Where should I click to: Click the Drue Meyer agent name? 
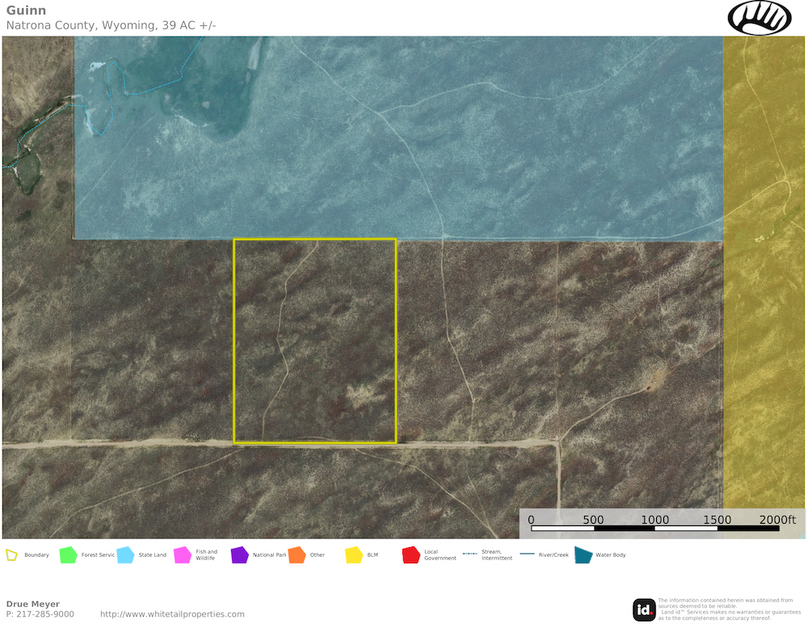point(33,604)
